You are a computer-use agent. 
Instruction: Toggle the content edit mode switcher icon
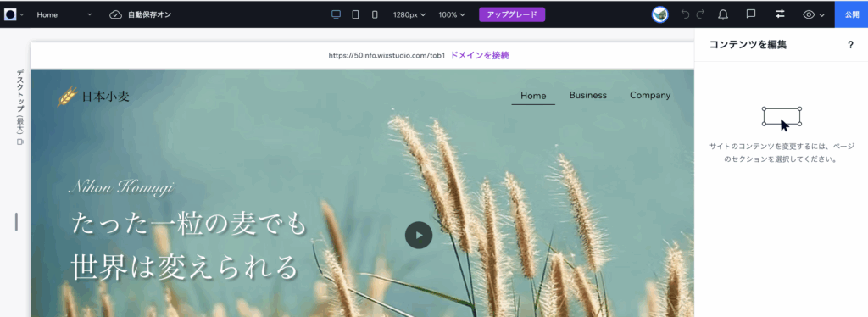tap(780, 14)
